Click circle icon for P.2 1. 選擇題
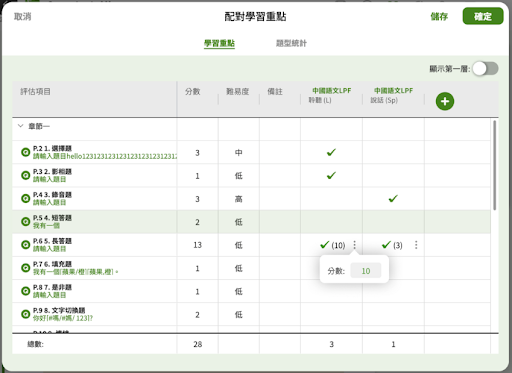 26,152
